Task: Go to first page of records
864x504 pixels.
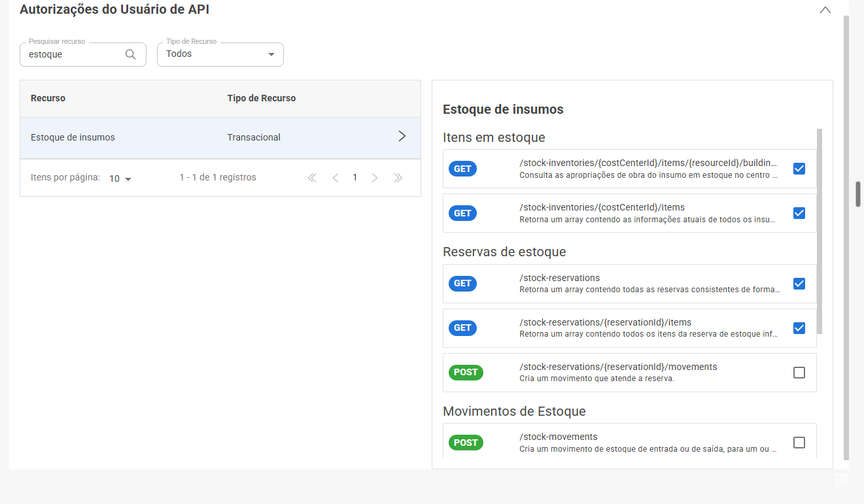Action: [x=312, y=178]
